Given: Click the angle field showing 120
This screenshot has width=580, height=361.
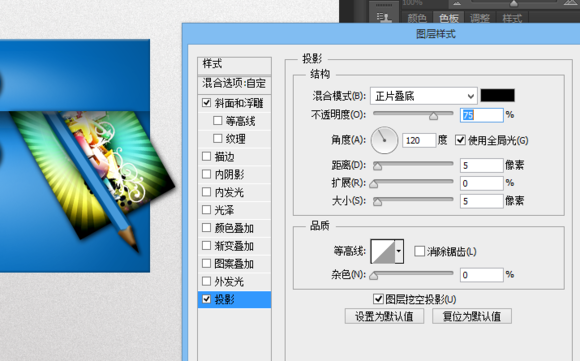Looking at the screenshot, I should [x=419, y=141].
